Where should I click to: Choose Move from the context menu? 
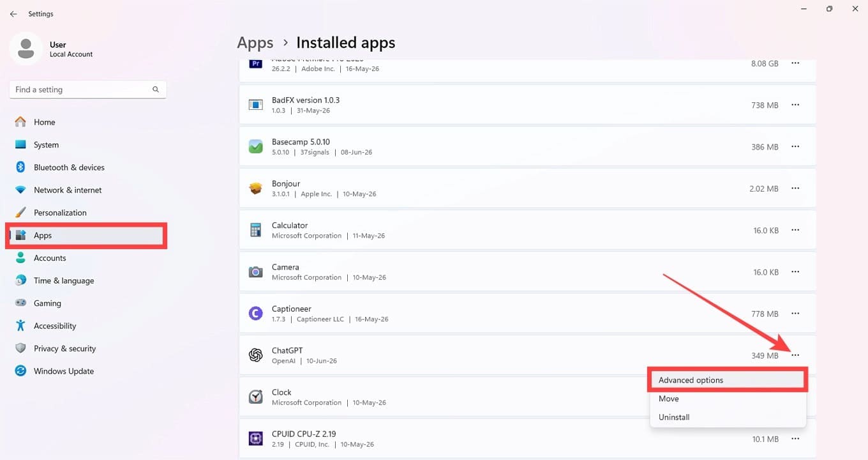728,399
